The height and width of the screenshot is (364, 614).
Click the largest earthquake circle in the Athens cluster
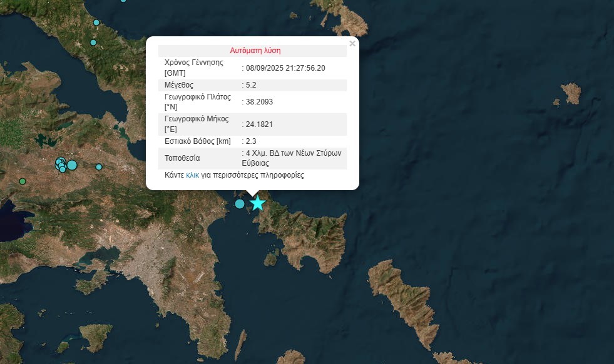(71, 165)
